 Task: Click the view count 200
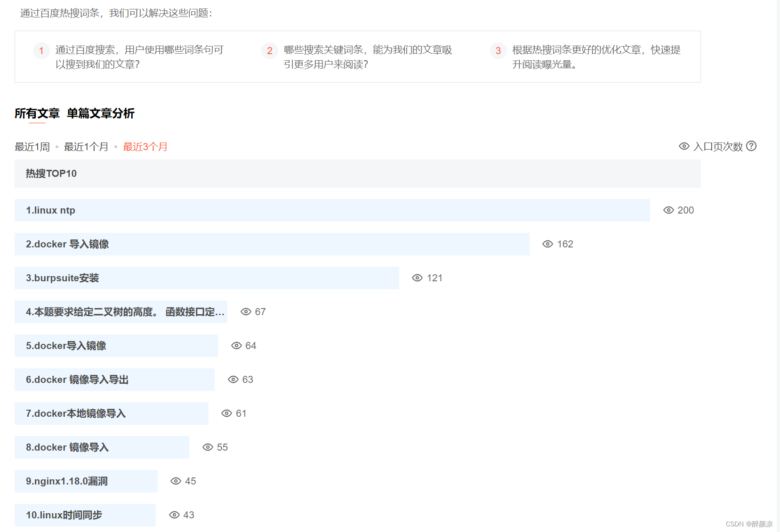click(685, 210)
